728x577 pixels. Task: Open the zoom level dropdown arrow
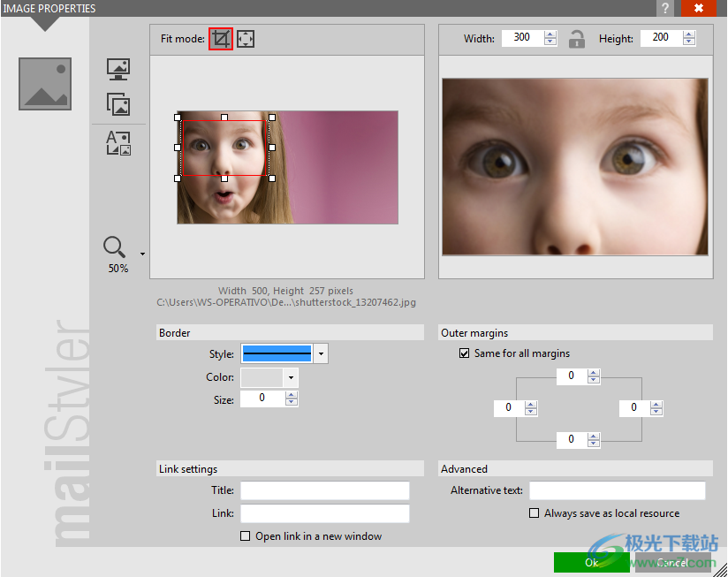pyautogui.click(x=142, y=254)
